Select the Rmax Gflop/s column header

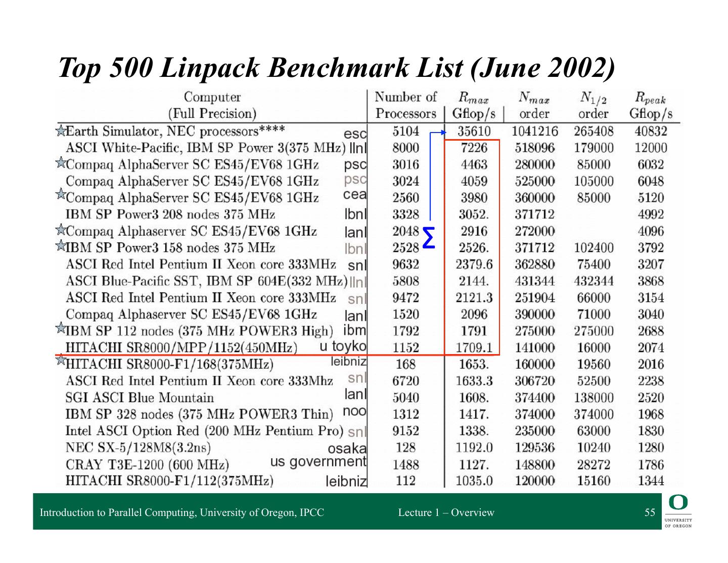(x=474, y=105)
